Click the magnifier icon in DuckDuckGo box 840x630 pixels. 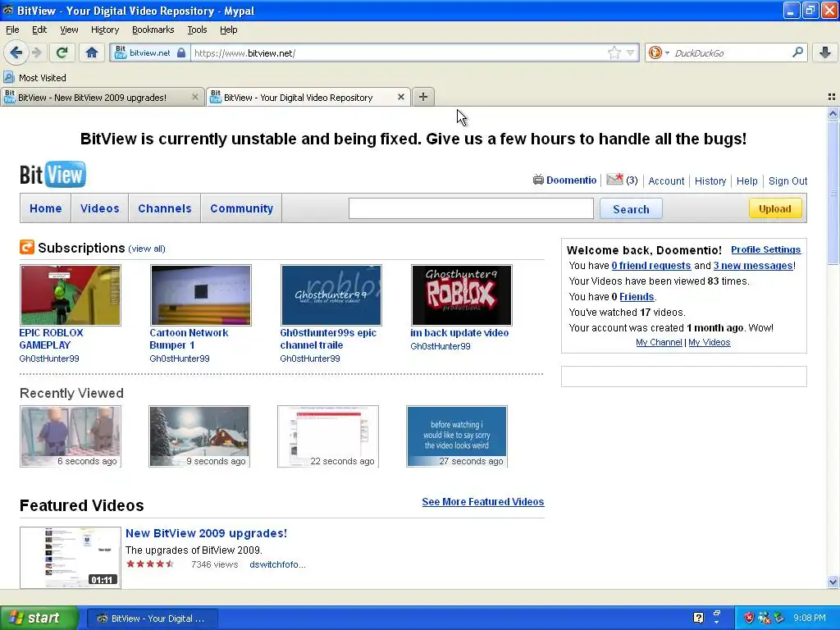point(797,52)
